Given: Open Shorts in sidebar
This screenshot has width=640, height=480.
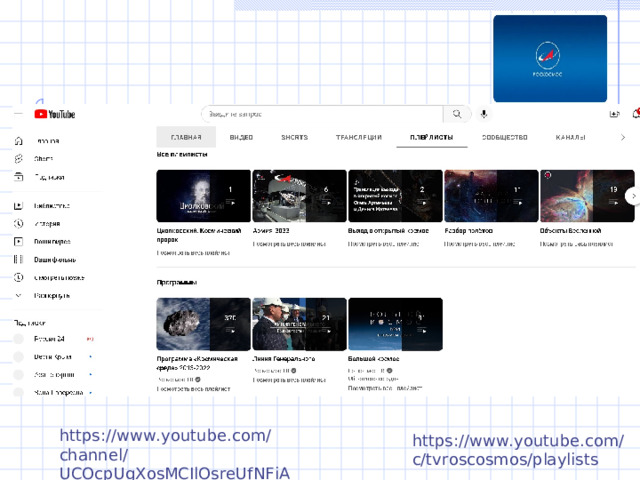Looking at the screenshot, I should (x=34, y=159).
